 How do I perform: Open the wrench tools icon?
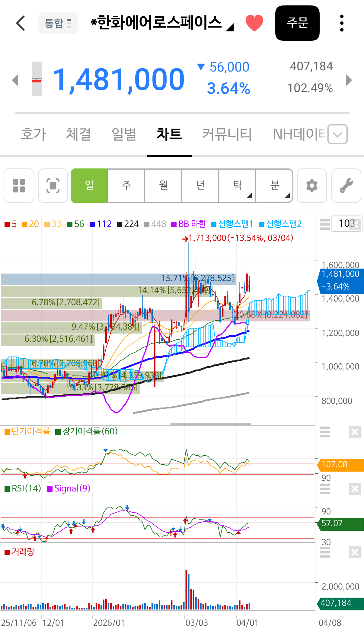pyautogui.click(x=346, y=186)
